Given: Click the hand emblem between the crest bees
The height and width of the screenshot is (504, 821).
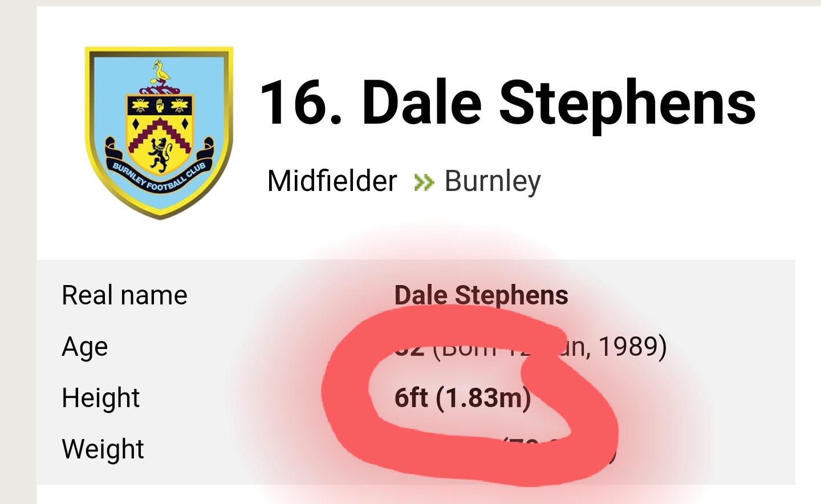Looking at the screenshot, I should [x=160, y=105].
